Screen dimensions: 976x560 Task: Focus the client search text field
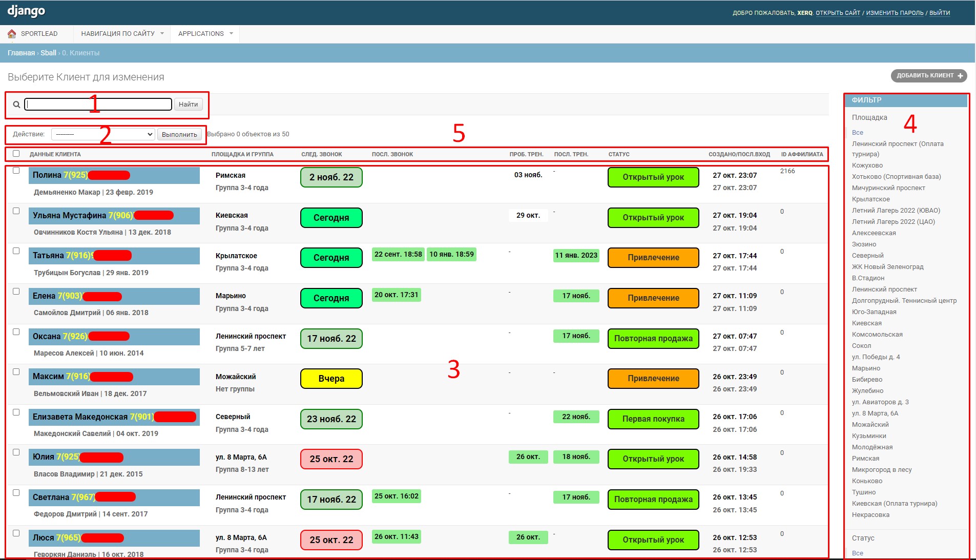pyautogui.click(x=98, y=105)
